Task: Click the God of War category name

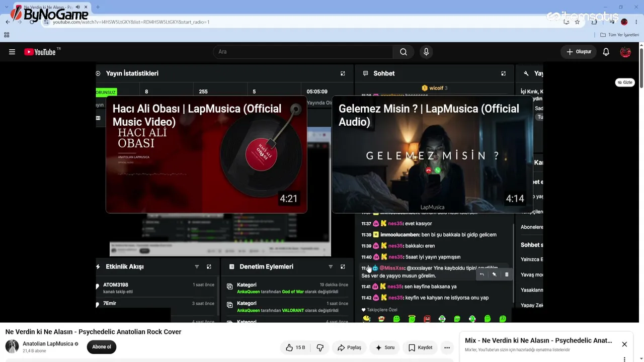Action: point(292,292)
